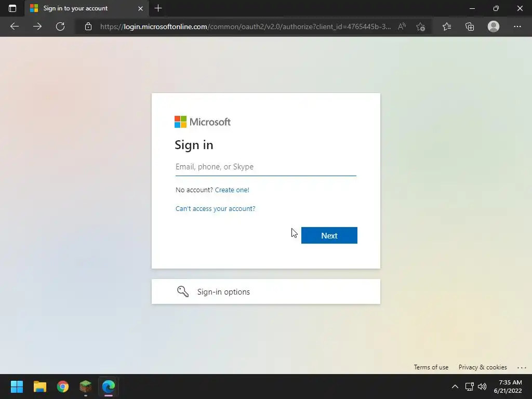The height and width of the screenshot is (399, 532).
Task: Open Sign-in options
Action: coord(265,291)
